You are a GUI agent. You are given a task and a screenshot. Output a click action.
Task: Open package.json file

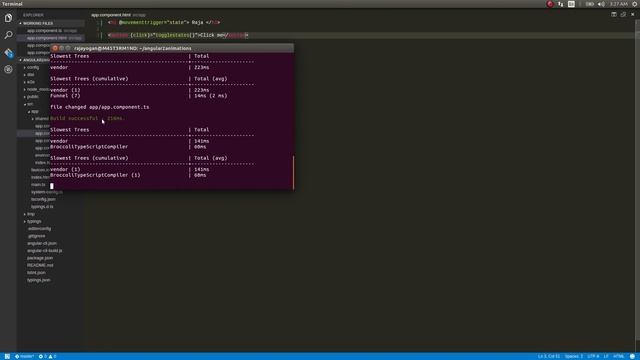point(40,258)
